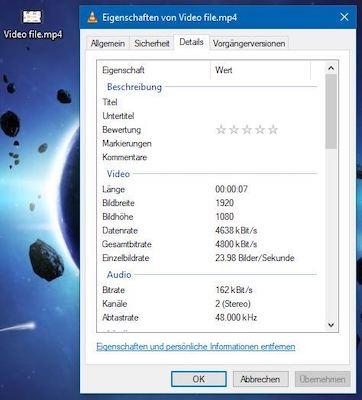Screen dimensions: 362x400
Task: Click the Eigenschaft column header
Action: pos(154,70)
